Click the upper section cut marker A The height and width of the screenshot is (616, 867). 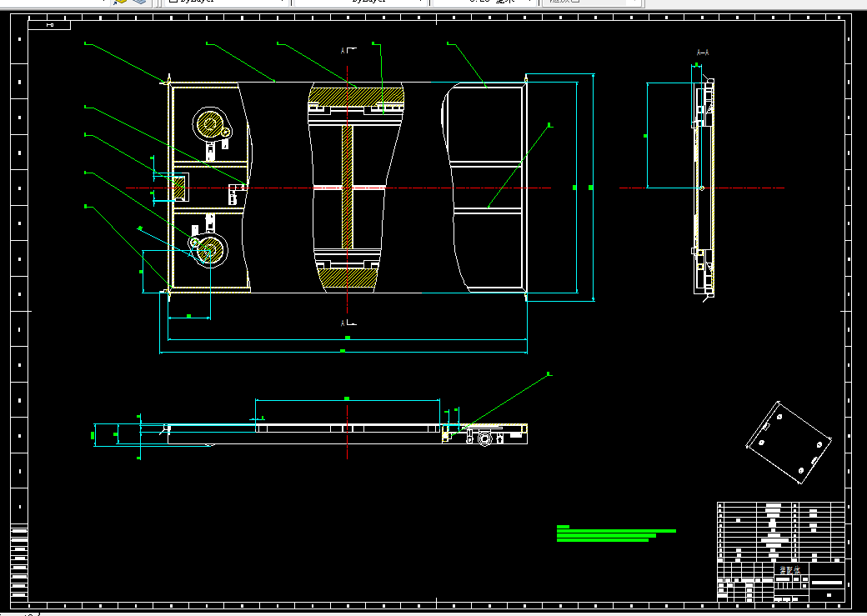point(348,50)
